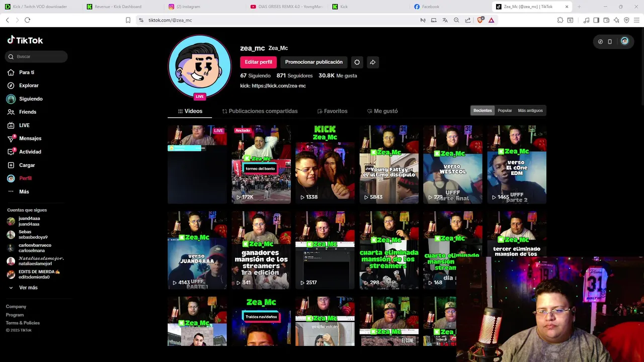The height and width of the screenshot is (362, 644).
Task: Toggle the browser sidebar panel icon
Action: 596,20
